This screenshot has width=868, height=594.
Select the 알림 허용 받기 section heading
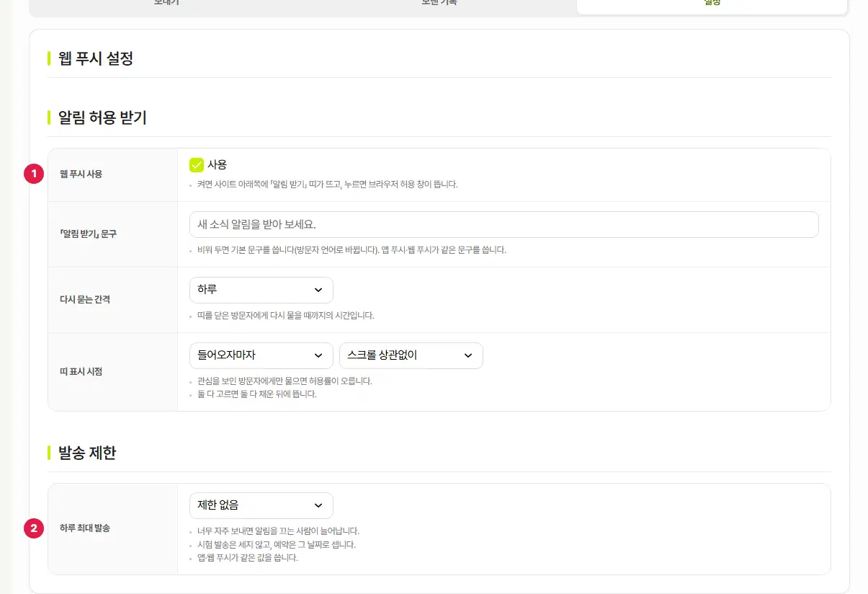click(x=102, y=118)
